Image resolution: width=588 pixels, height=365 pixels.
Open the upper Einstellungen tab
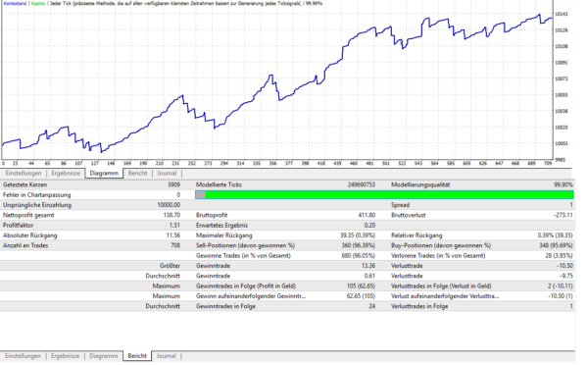pyautogui.click(x=24, y=173)
